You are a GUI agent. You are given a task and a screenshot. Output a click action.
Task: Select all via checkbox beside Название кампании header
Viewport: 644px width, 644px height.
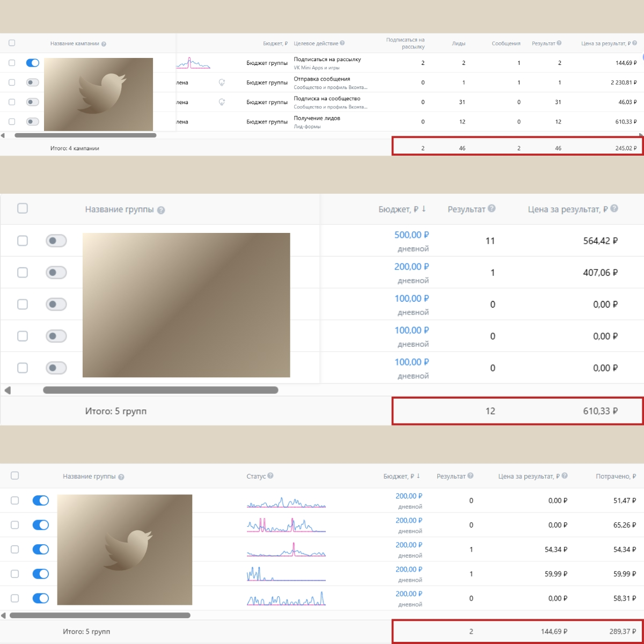tap(12, 43)
